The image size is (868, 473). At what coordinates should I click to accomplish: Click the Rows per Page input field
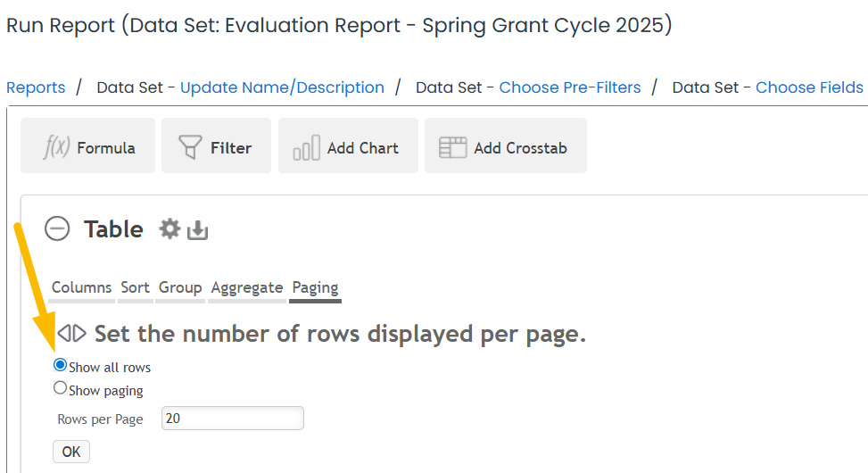tap(233, 419)
